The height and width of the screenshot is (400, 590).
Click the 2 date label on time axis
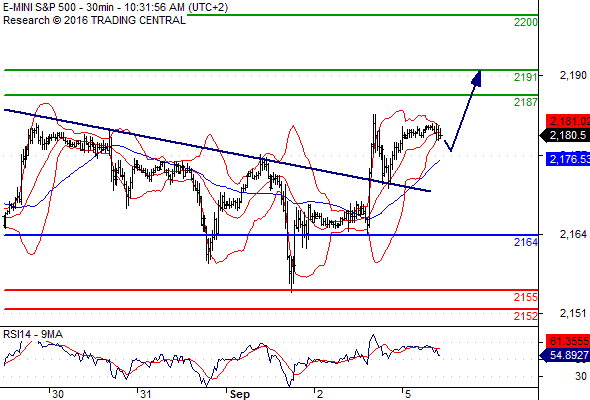coord(319,394)
